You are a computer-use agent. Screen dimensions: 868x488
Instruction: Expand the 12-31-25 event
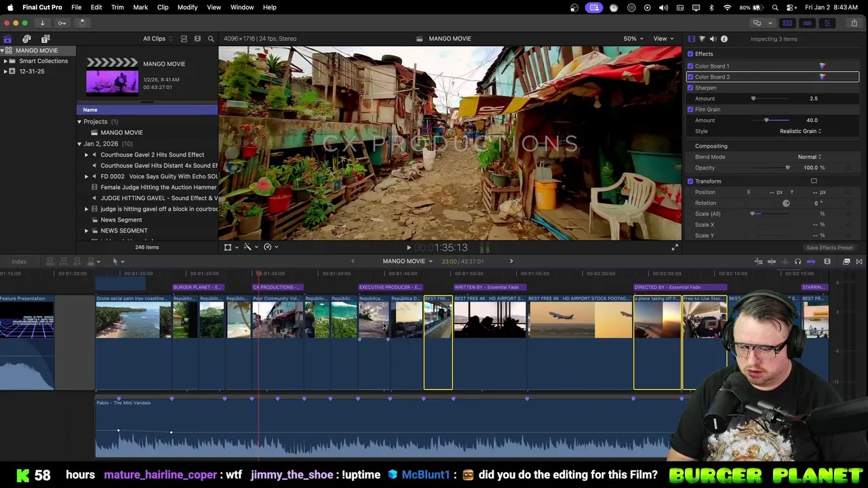(5, 71)
